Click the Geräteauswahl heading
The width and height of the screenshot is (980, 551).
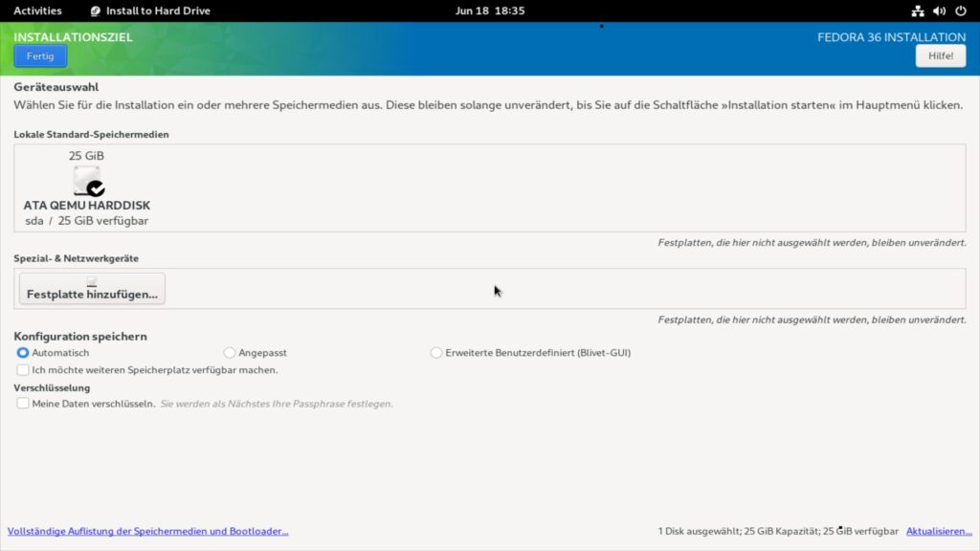coord(56,87)
